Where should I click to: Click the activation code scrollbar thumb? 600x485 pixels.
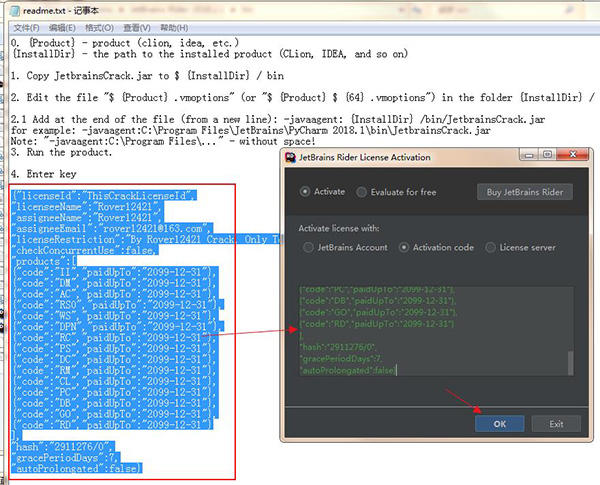[x=571, y=361]
